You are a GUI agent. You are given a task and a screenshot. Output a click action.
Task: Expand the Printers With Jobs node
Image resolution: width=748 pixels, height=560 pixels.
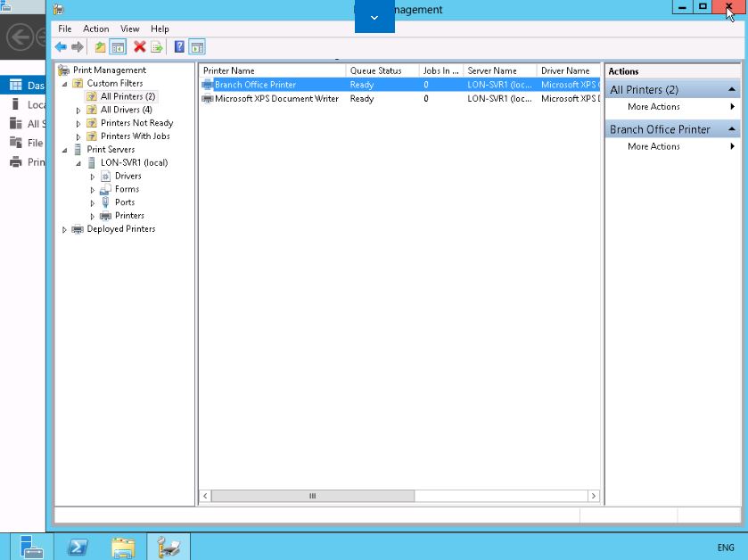[78, 137]
